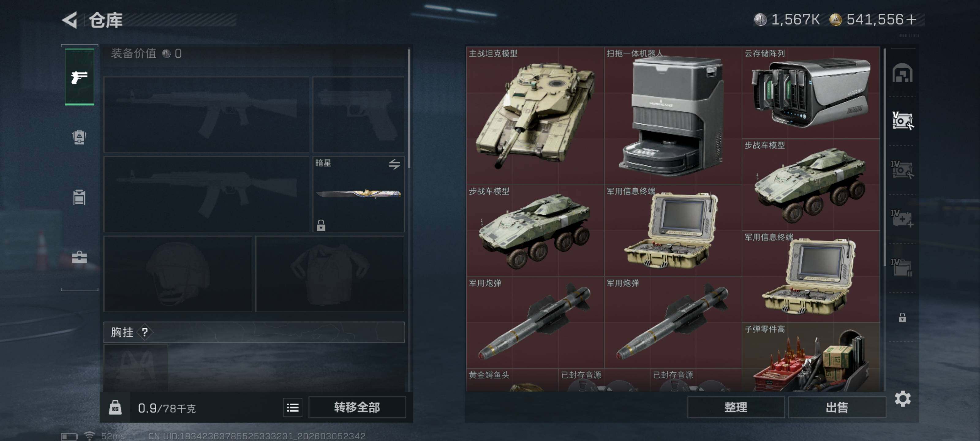Select the highlighted V safe container icon
This screenshot has height=441, width=980.
903,121
